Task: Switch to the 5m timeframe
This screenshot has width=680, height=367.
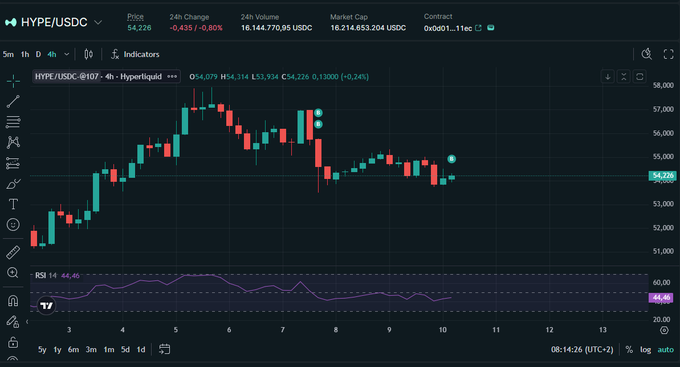Action: [8, 54]
